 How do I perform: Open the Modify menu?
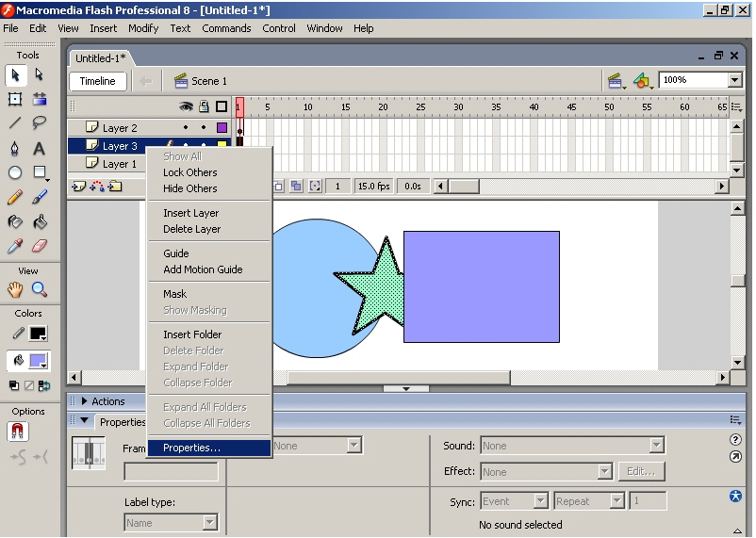143,28
